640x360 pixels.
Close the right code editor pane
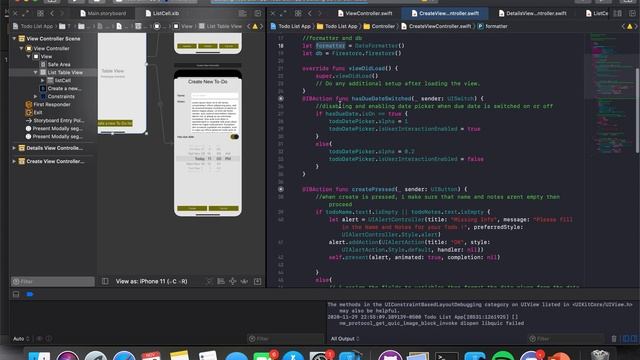coord(273,13)
